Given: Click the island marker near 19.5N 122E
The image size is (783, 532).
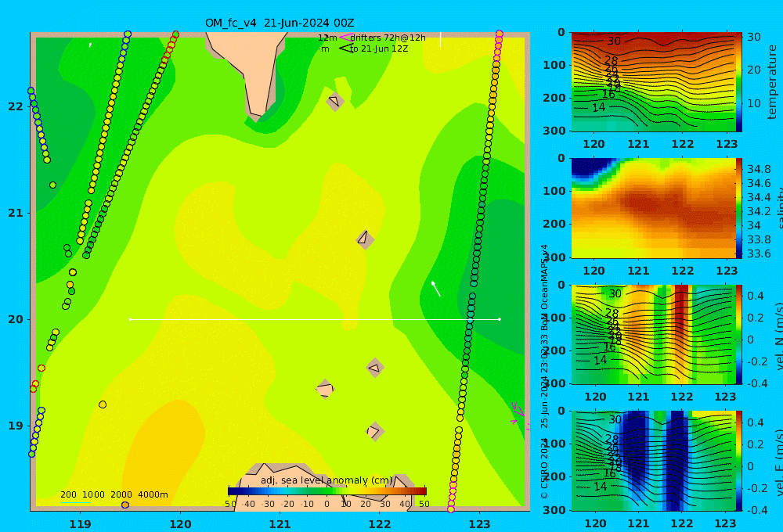Looking at the screenshot, I should pos(375,368).
